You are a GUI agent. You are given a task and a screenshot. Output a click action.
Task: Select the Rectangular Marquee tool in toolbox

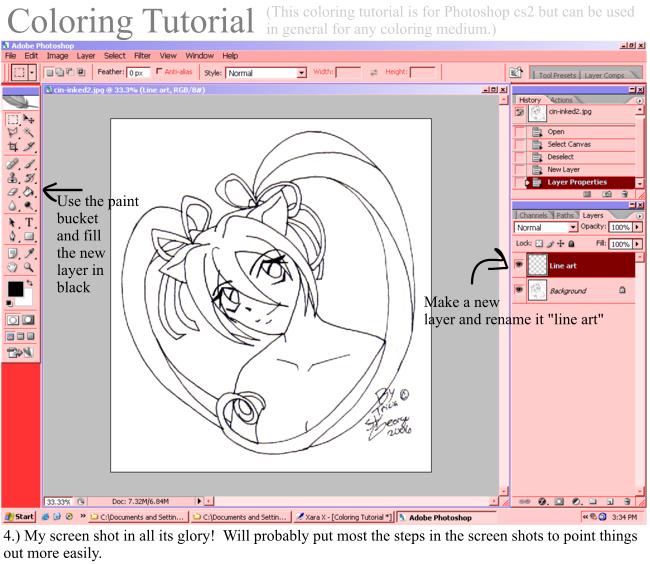pyautogui.click(x=13, y=119)
